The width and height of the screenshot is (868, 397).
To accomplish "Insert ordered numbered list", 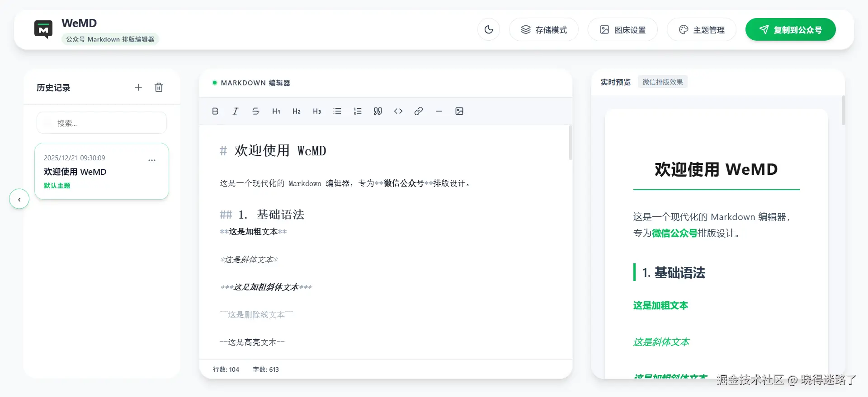I will coord(358,111).
